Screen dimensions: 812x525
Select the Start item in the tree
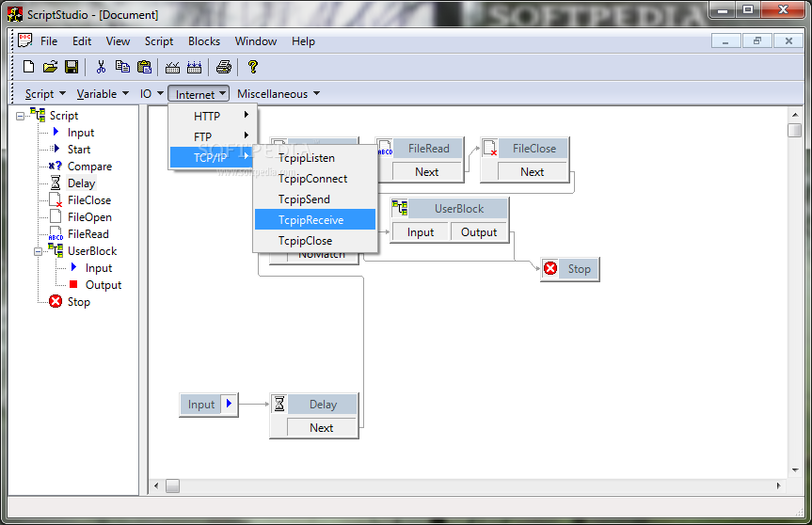click(x=79, y=149)
